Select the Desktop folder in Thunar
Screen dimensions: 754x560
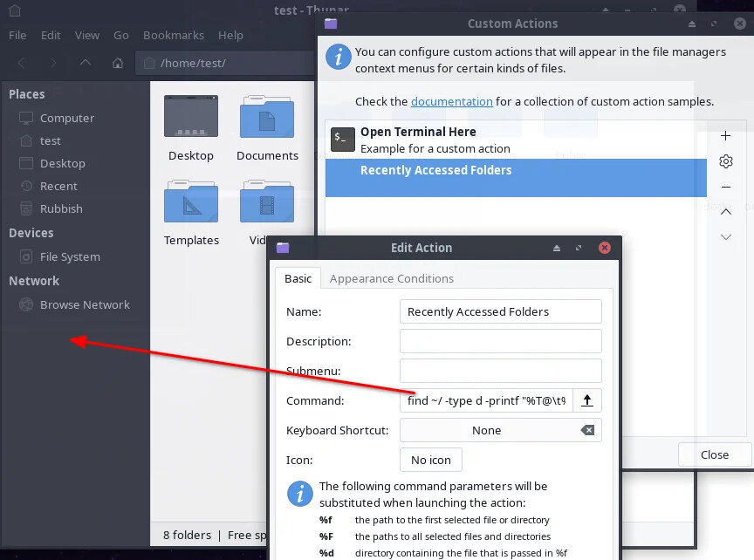190,126
